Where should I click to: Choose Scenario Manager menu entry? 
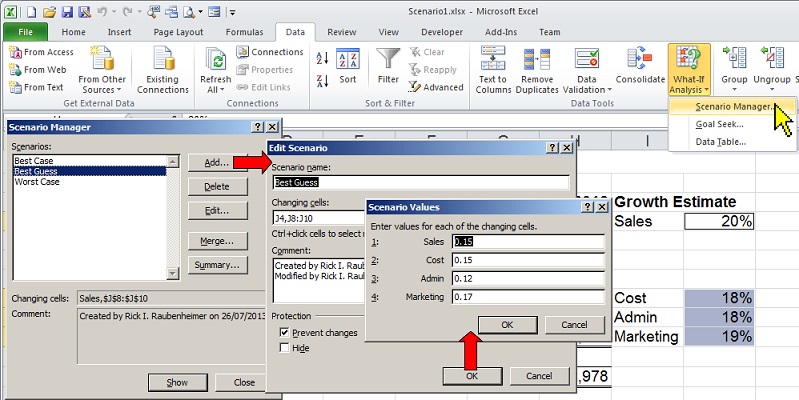[x=732, y=106]
